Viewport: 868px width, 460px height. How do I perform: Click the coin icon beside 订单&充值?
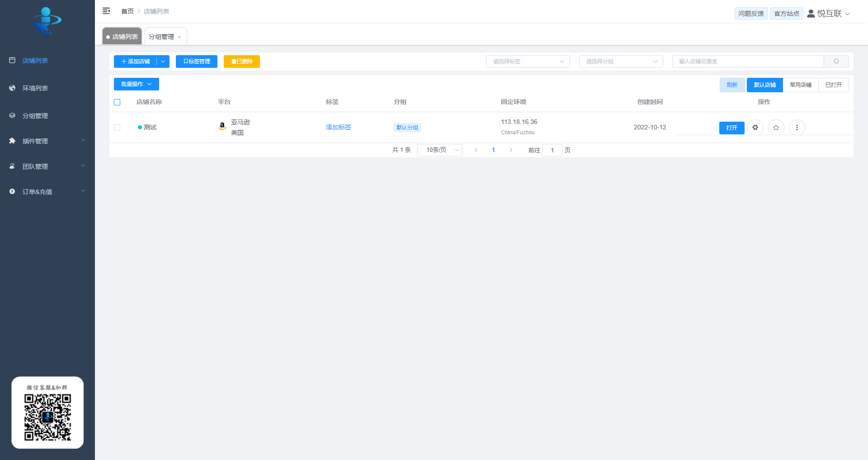pos(12,191)
